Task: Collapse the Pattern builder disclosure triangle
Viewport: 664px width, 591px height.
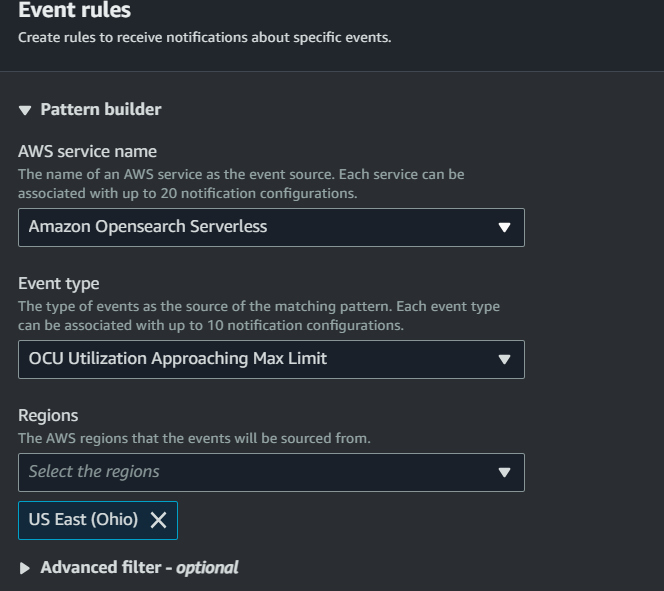Action: 25,110
